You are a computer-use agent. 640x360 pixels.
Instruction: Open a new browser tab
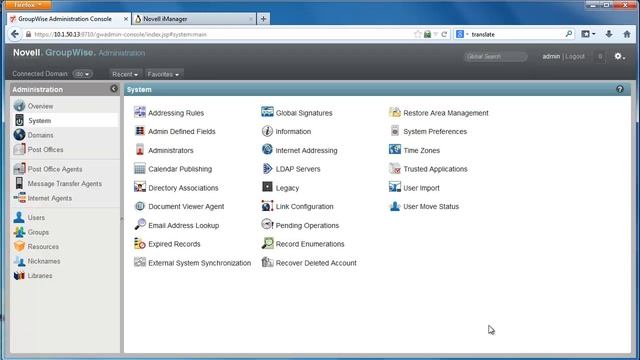click(263, 19)
